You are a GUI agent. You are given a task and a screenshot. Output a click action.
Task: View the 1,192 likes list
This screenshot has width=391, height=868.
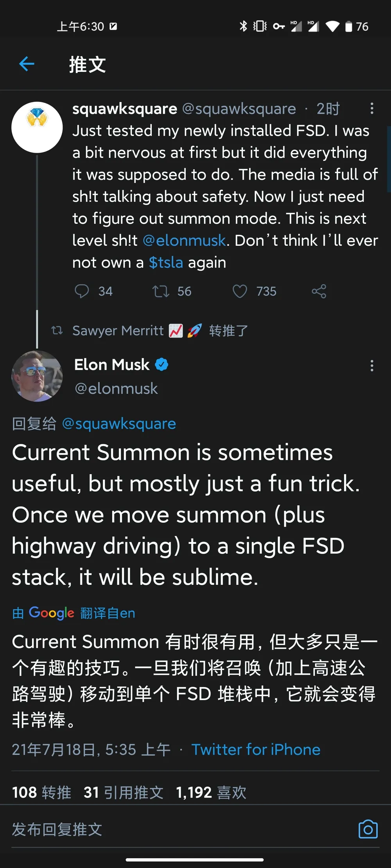point(211,792)
